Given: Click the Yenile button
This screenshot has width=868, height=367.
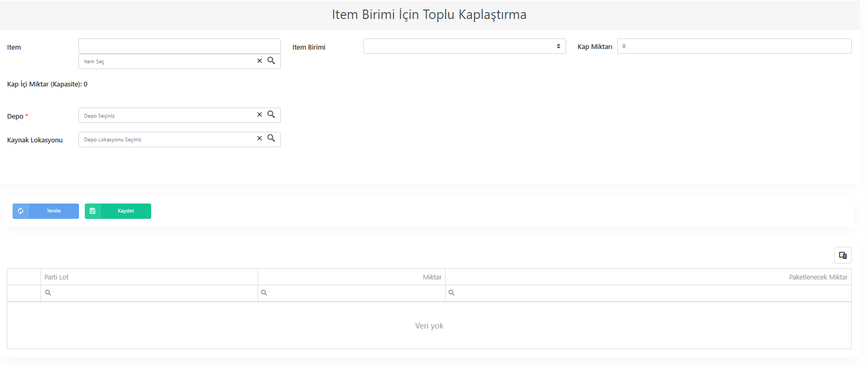Looking at the screenshot, I should 46,211.
